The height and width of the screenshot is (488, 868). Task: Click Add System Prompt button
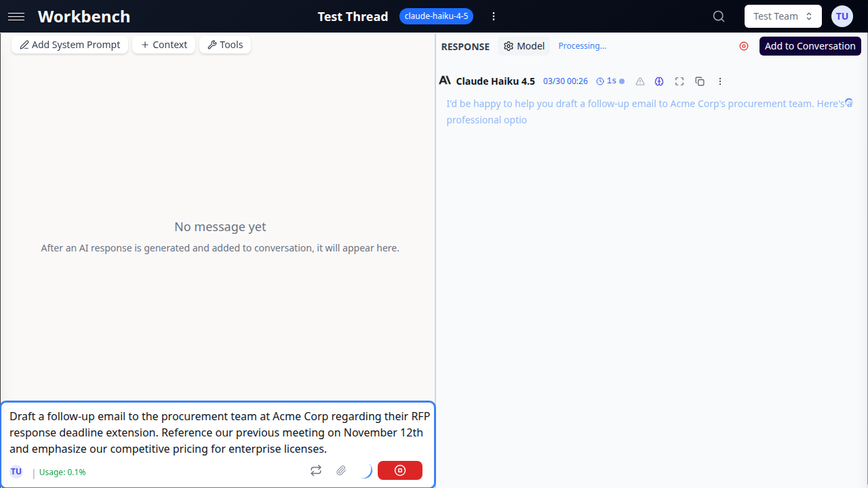(70, 45)
